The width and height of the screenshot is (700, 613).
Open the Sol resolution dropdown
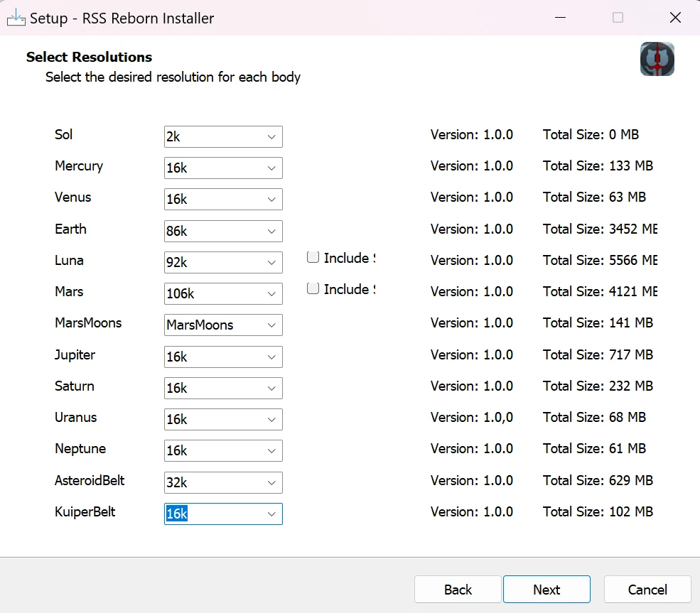223,137
